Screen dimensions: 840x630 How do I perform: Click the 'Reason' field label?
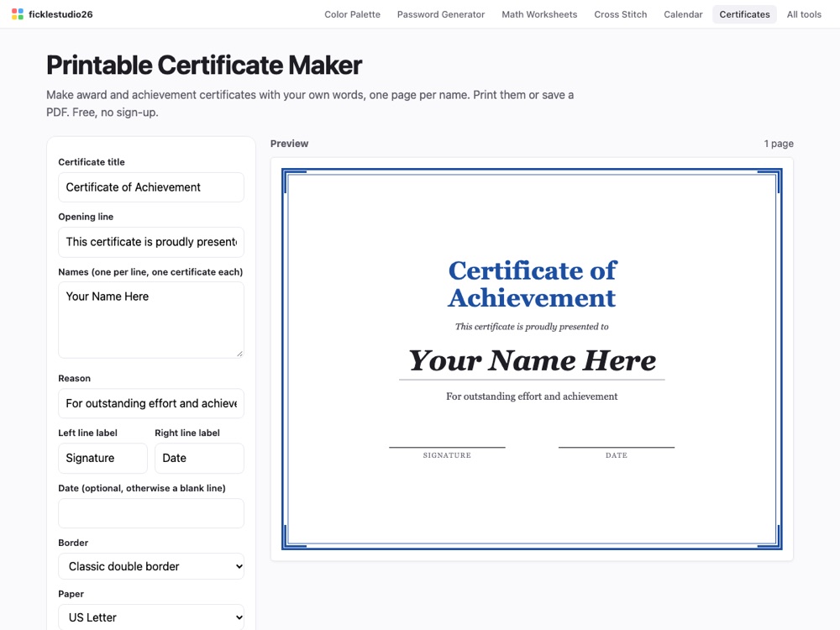tap(75, 378)
